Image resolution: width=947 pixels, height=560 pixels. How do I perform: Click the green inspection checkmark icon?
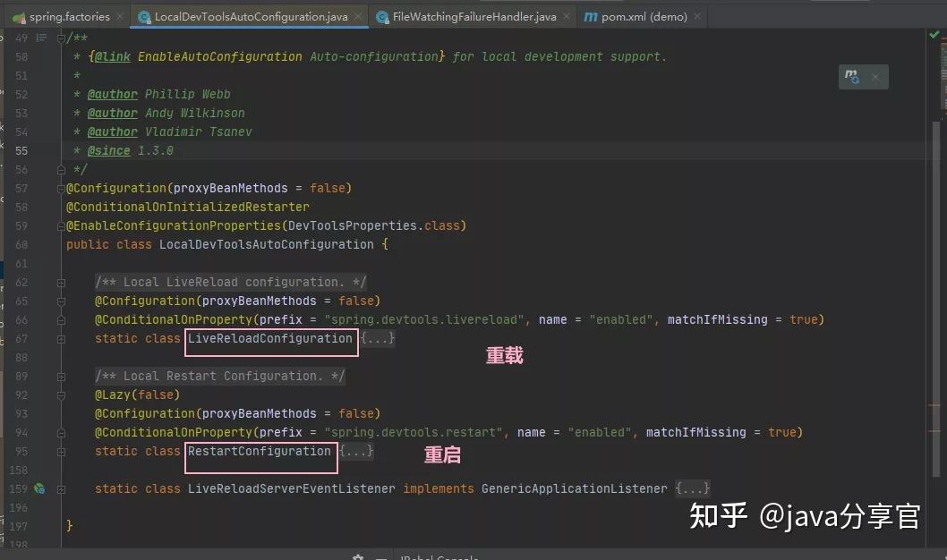click(x=934, y=35)
